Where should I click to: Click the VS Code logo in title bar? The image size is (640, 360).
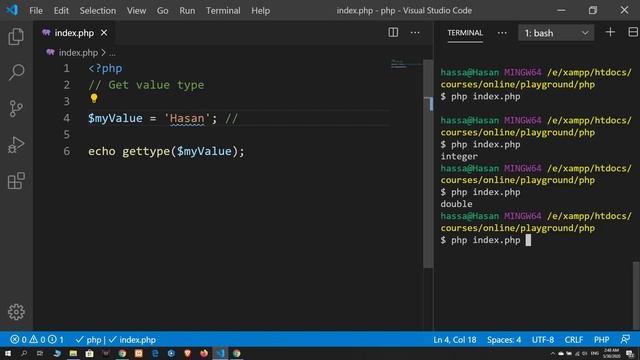(12, 10)
